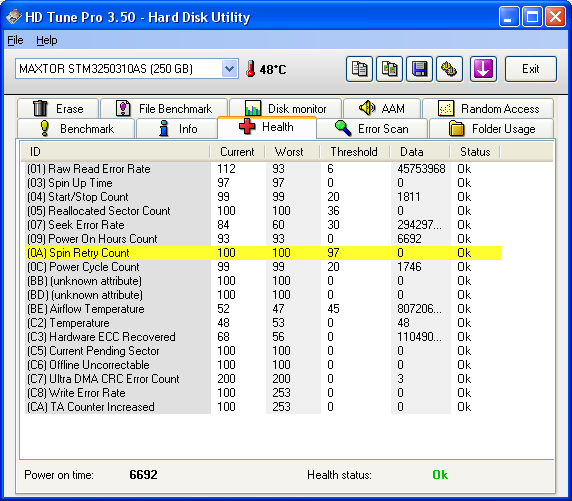Open the File menu
572x501 pixels.
click(x=15, y=40)
